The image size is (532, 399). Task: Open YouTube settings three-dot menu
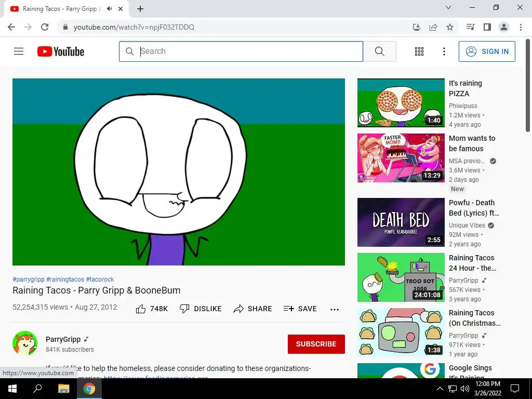tap(444, 51)
